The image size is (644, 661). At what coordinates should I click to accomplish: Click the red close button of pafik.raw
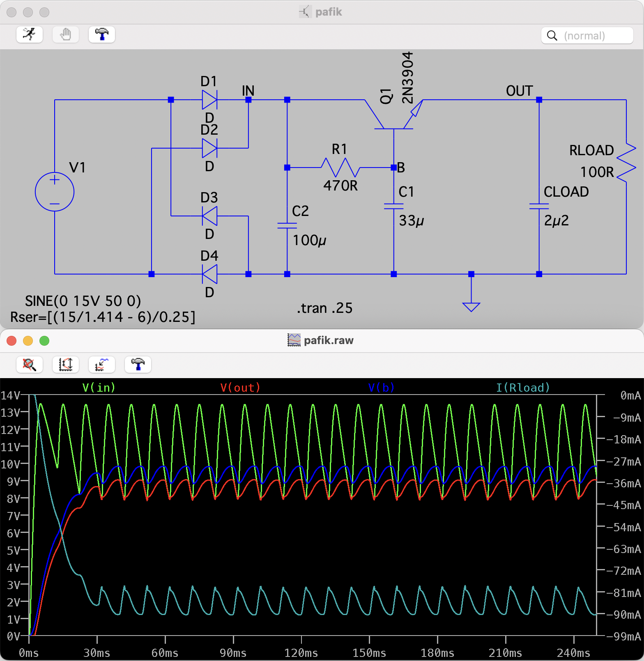click(11, 341)
